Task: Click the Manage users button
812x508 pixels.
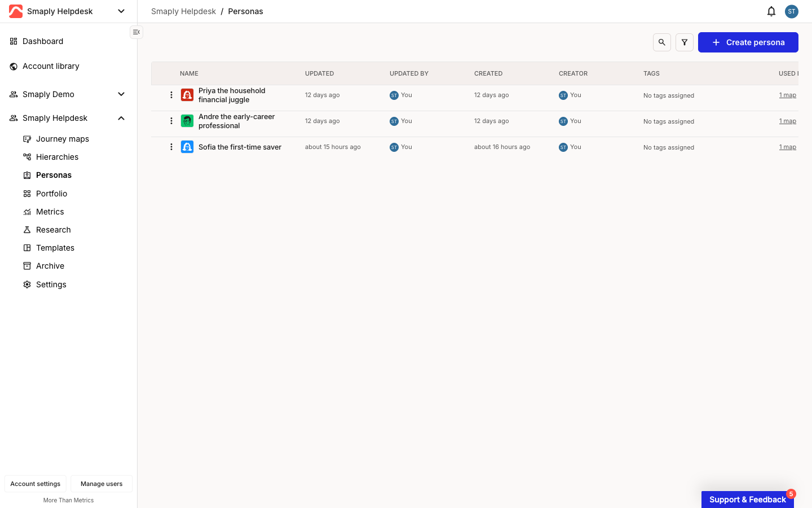Action: click(x=101, y=484)
